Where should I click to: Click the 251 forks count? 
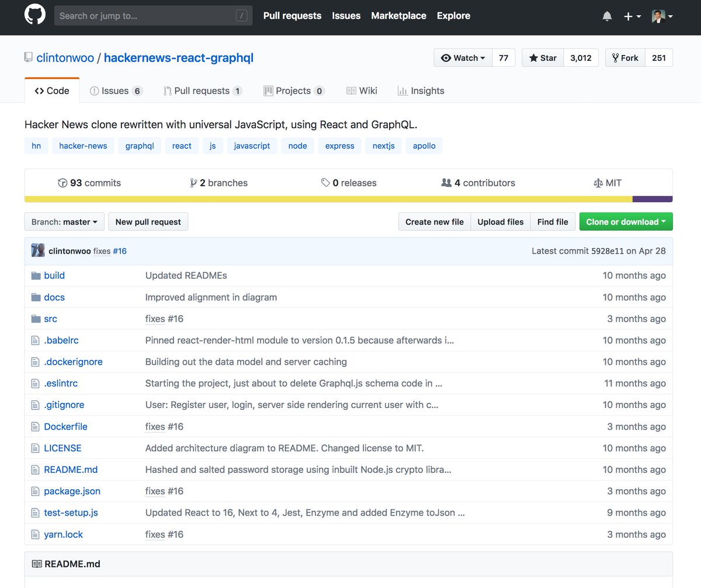659,58
